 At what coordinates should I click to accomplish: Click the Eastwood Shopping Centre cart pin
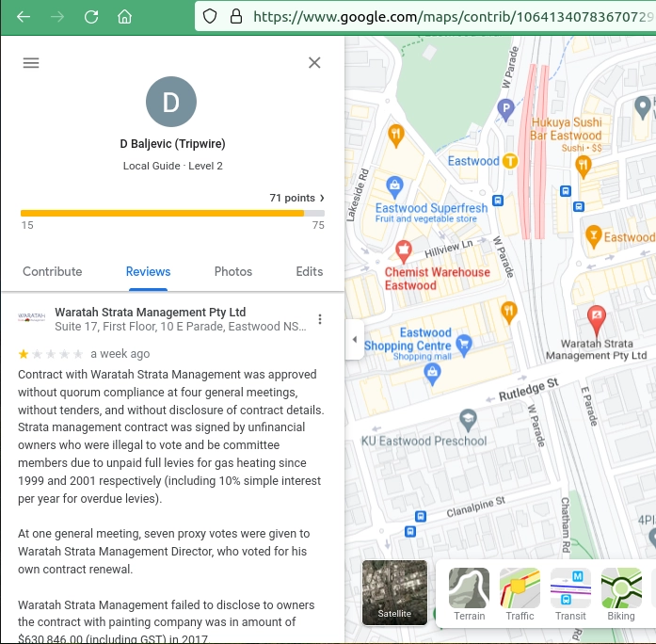click(x=464, y=346)
